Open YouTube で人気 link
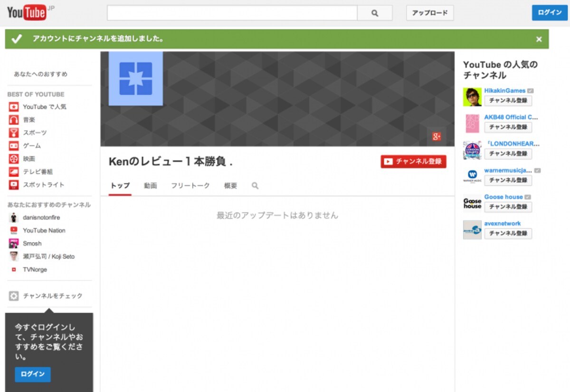The image size is (570, 392). click(45, 107)
